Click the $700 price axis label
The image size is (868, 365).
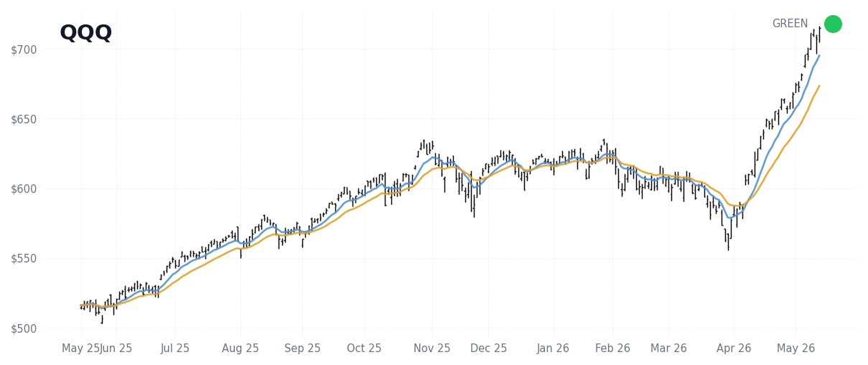pos(24,49)
